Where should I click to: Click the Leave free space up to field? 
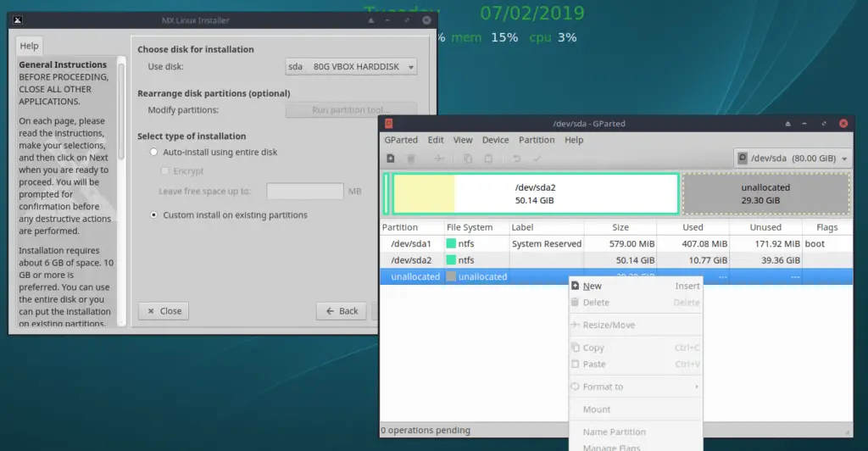click(x=305, y=191)
